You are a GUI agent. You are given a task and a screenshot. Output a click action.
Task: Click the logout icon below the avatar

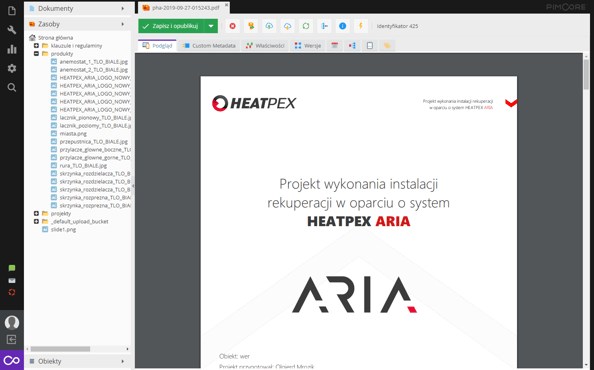12,339
